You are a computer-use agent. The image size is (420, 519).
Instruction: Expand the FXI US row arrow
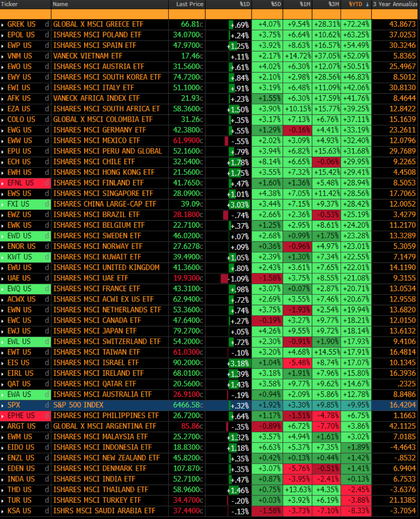tap(3, 204)
